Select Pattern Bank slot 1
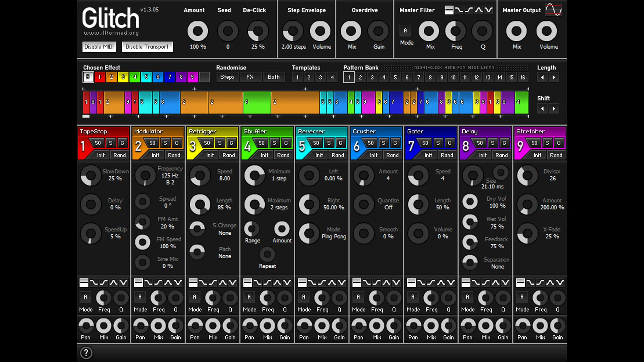Image resolution: width=644 pixels, height=362 pixels. click(349, 77)
